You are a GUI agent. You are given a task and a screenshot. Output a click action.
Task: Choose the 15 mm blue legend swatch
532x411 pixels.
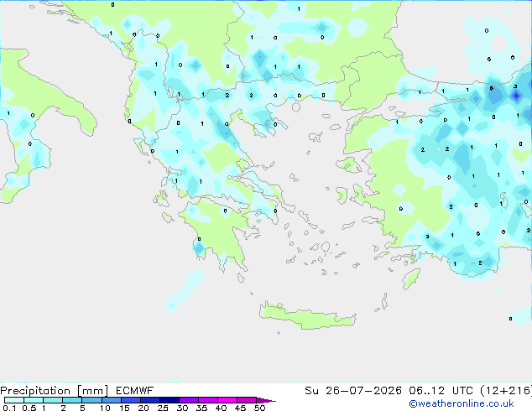click(x=130, y=400)
